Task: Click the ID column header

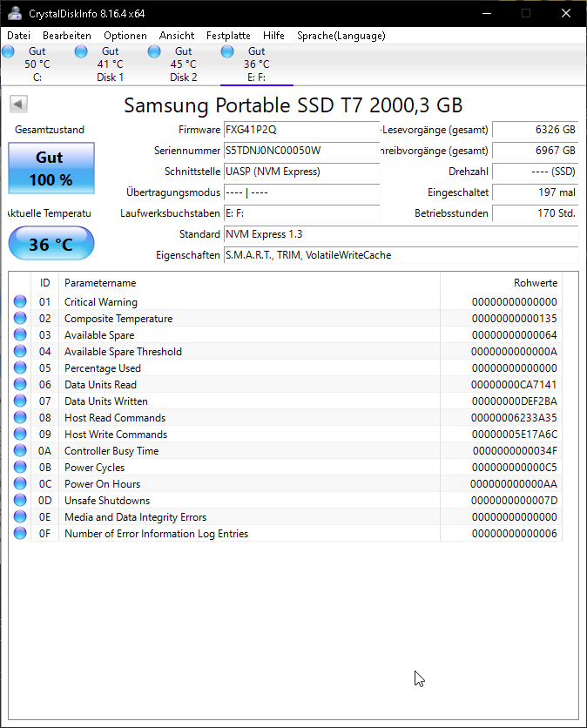Action: (x=44, y=283)
